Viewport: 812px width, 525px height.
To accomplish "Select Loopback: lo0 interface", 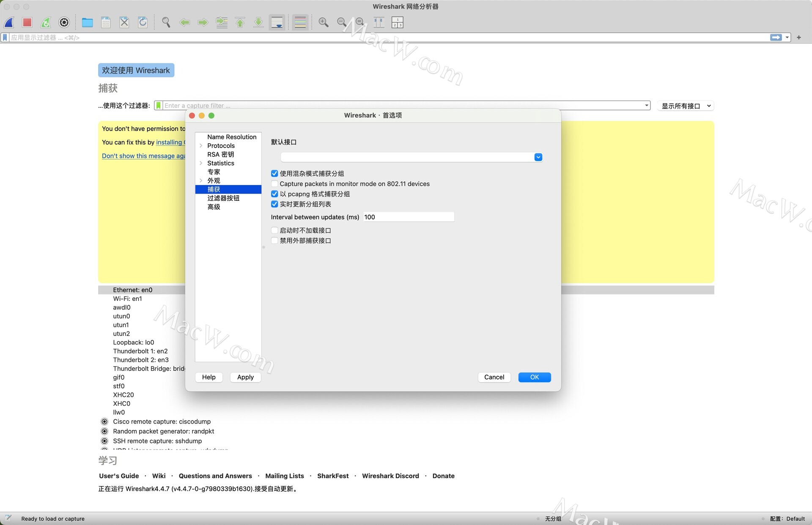I will click(133, 342).
